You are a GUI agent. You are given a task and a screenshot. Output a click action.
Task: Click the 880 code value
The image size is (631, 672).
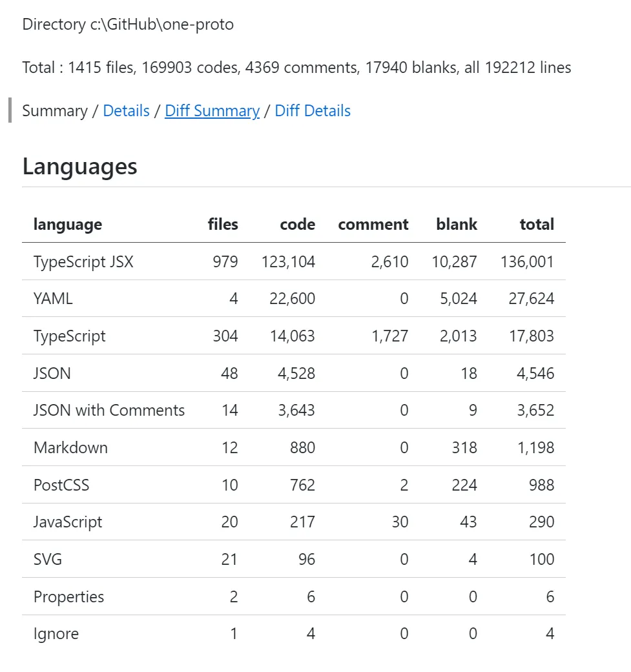click(x=303, y=447)
